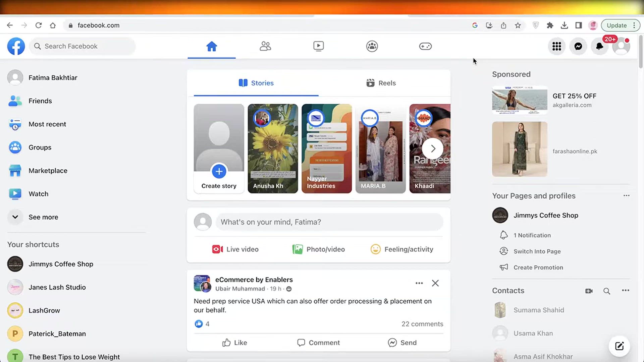Open account profile avatar menu
The image size is (644, 362).
(621, 46)
